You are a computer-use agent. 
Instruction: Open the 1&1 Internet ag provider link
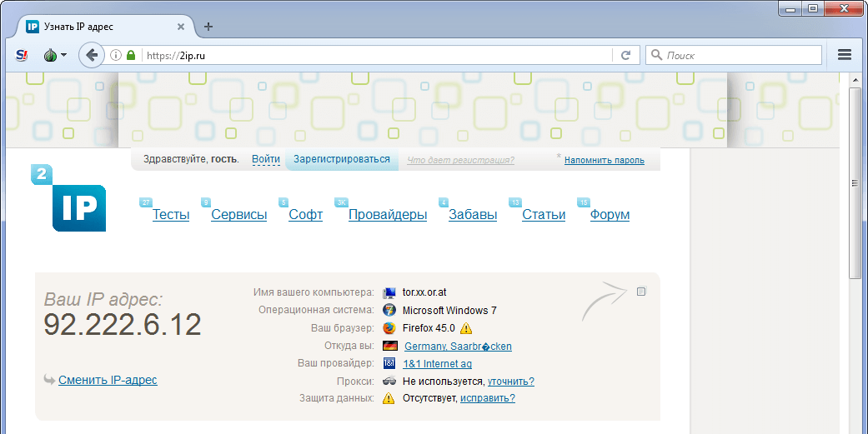pyautogui.click(x=437, y=364)
